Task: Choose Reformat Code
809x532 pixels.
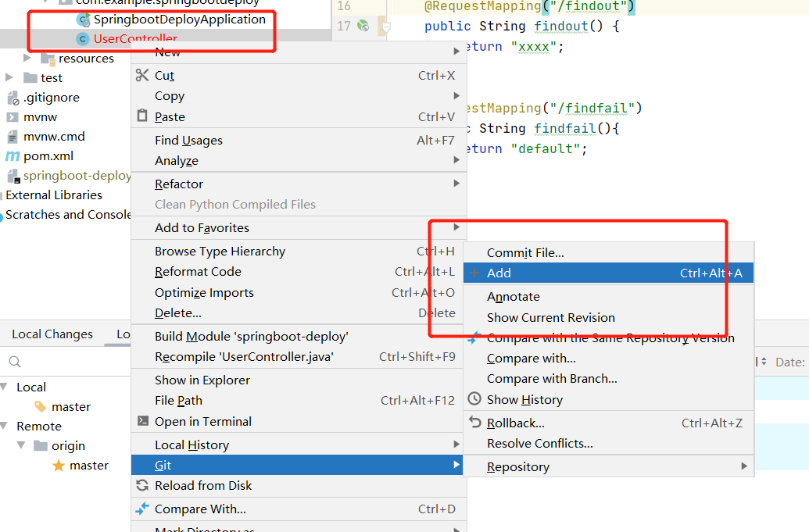Action: click(299, 272)
